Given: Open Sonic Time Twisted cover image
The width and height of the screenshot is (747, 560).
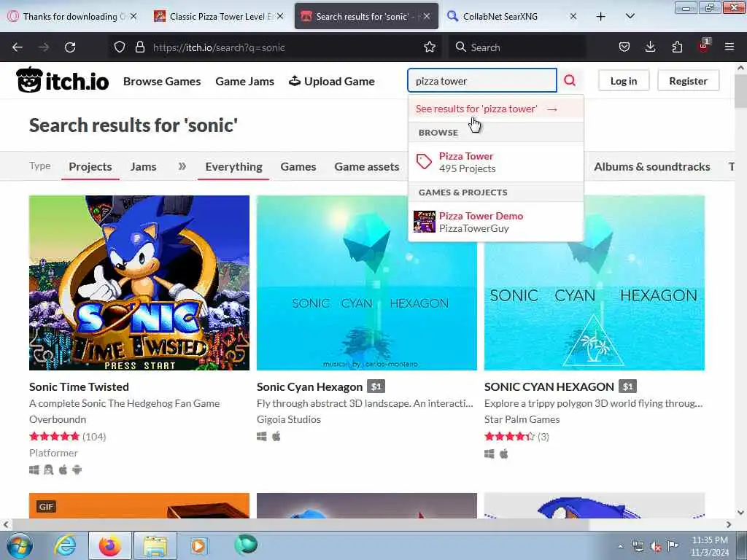Looking at the screenshot, I should tap(139, 283).
